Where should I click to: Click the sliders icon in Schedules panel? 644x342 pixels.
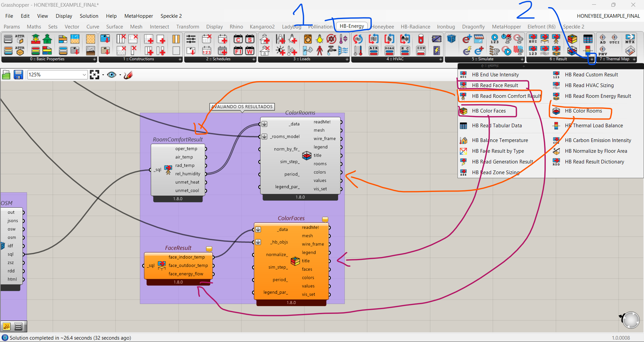point(191,39)
